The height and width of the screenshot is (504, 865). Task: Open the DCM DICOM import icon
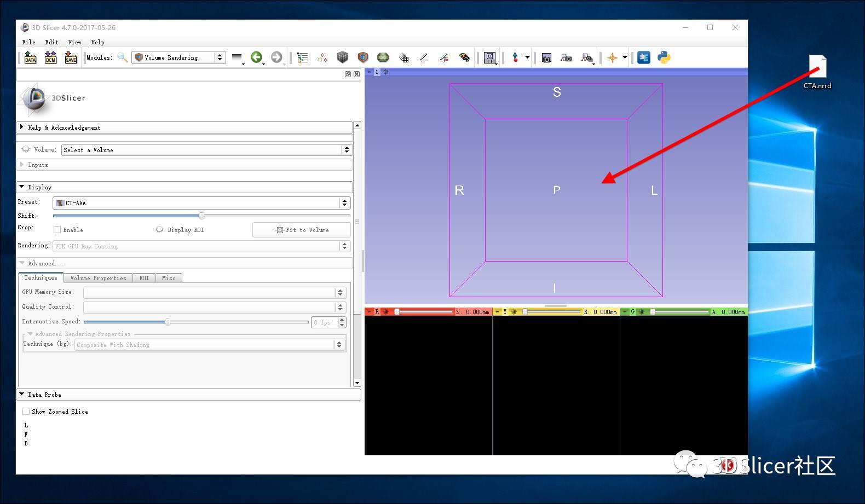click(51, 57)
